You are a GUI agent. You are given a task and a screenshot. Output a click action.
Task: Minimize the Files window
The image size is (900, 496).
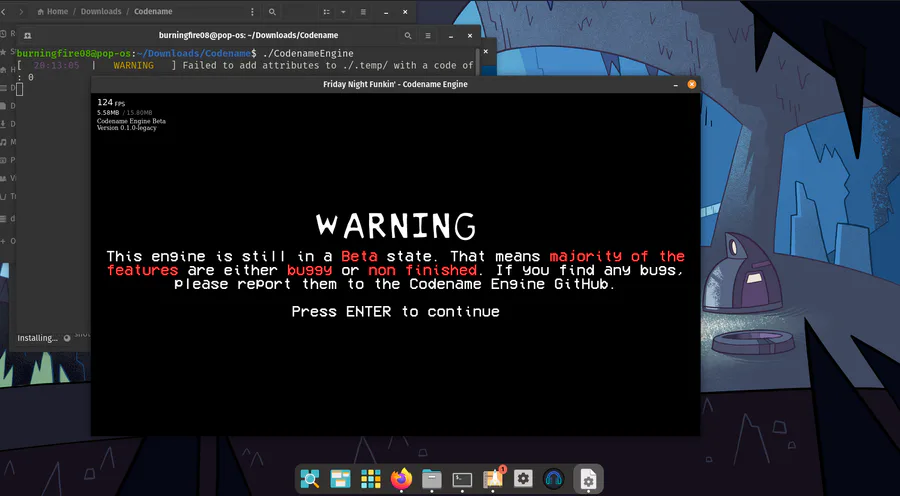[x=386, y=11]
